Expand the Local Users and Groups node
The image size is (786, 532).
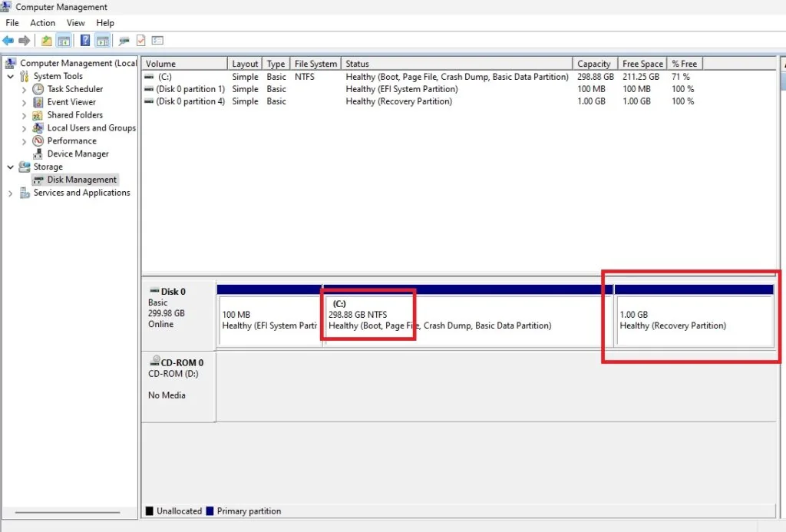click(24, 128)
